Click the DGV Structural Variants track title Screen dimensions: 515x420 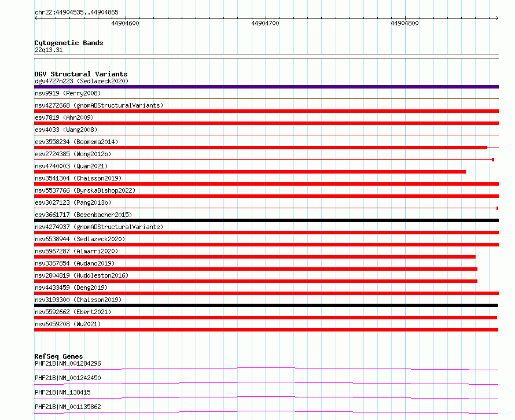(x=81, y=74)
